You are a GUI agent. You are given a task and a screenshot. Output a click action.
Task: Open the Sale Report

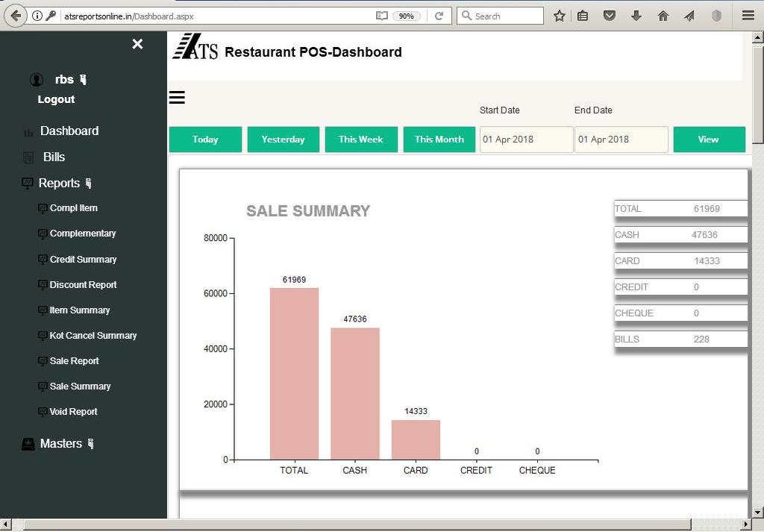[x=74, y=360]
